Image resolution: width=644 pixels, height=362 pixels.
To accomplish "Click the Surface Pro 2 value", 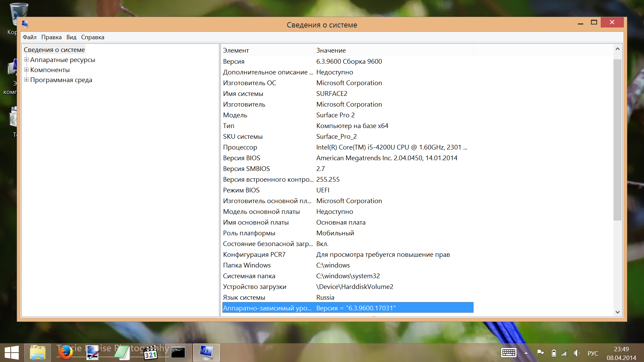I will tap(335, 115).
